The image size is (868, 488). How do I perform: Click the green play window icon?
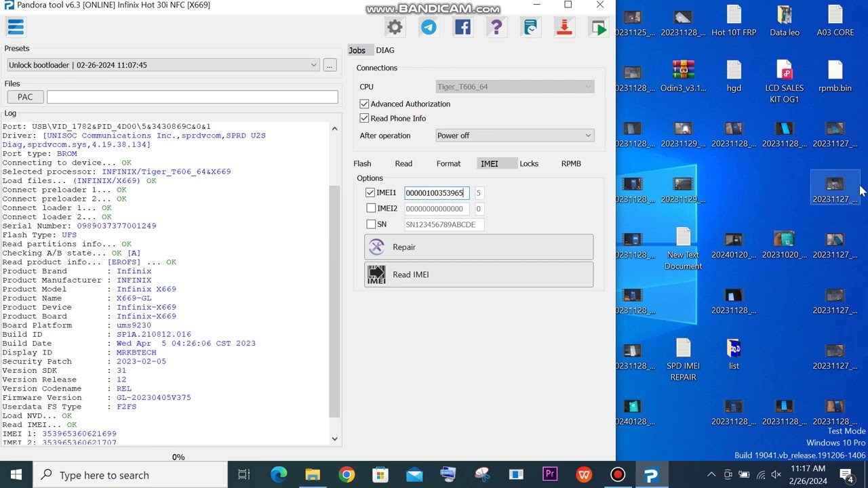pyautogui.click(x=598, y=27)
